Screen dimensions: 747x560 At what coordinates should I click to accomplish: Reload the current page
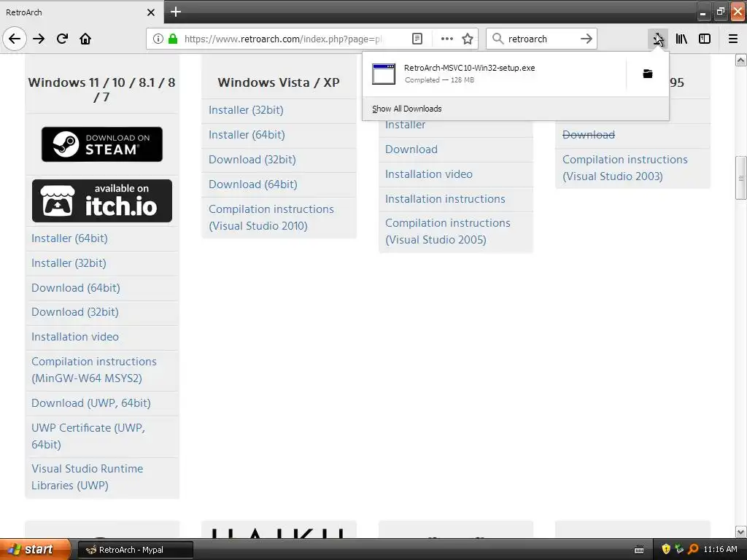click(x=62, y=39)
